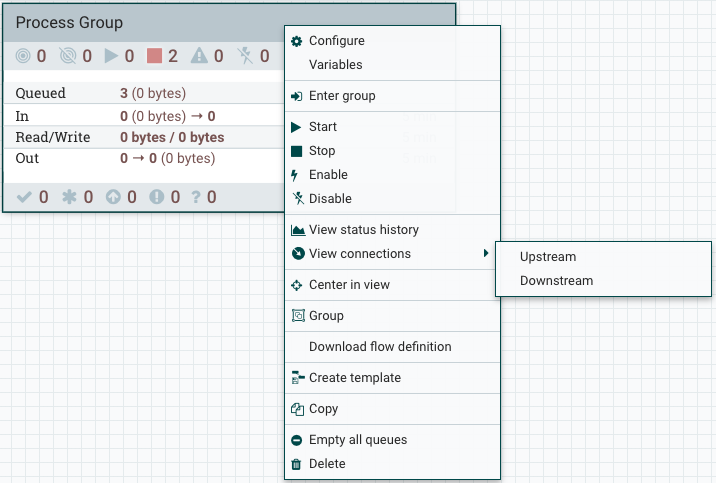Click the Configure gear icon
This screenshot has height=483, width=716.
[296, 41]
